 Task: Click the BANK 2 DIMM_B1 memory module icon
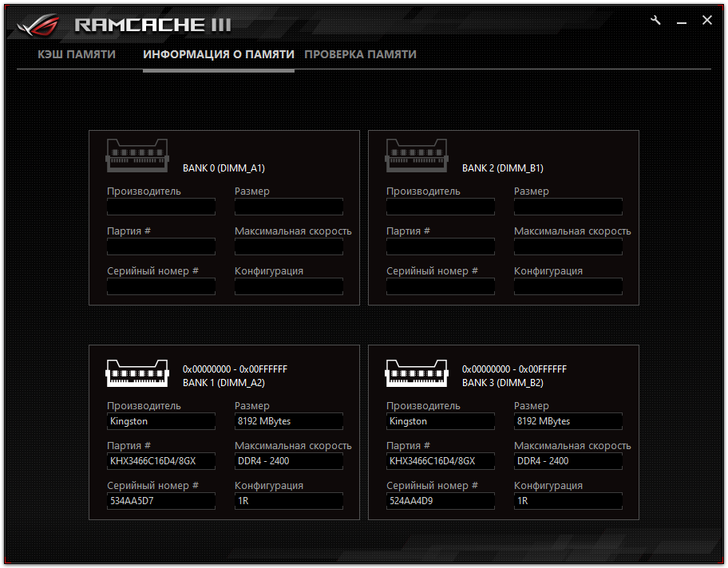click(x=417, y=156)
